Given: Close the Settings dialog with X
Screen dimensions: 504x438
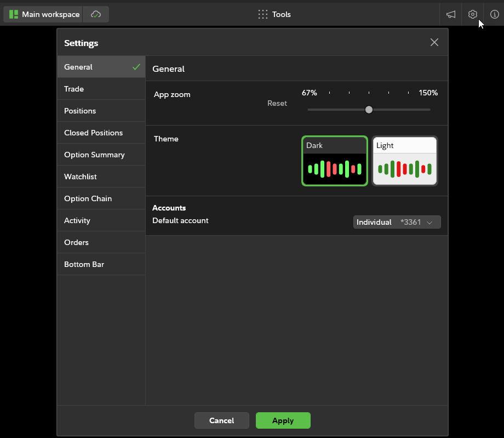Looking at the screenshot, I should pos(434,42).
